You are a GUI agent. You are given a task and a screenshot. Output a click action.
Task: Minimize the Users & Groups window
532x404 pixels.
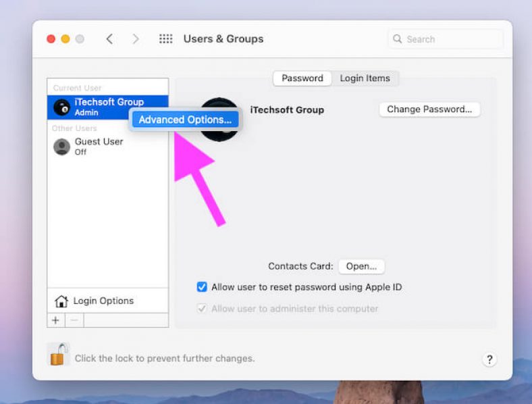point(65,39)
